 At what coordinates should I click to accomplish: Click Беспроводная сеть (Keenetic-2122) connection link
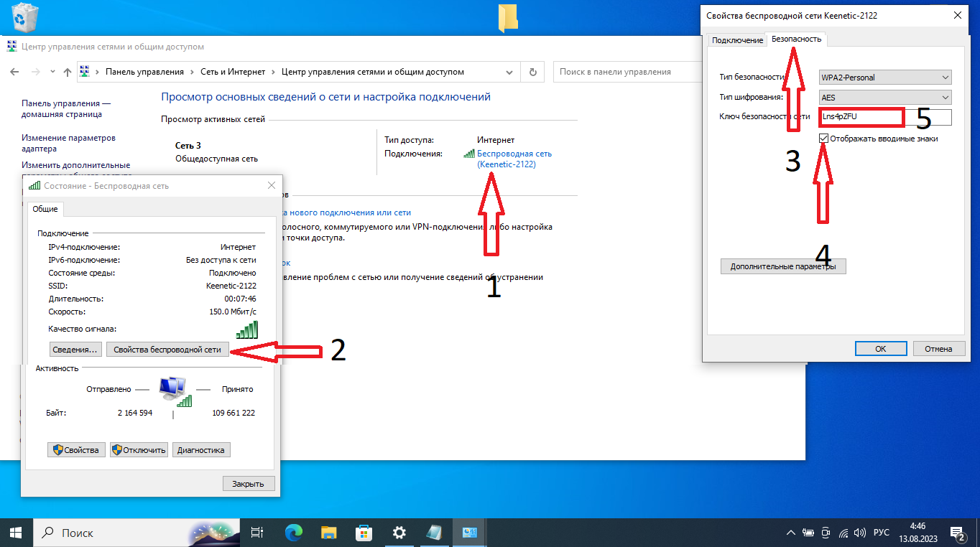click(x=514, y=159)
